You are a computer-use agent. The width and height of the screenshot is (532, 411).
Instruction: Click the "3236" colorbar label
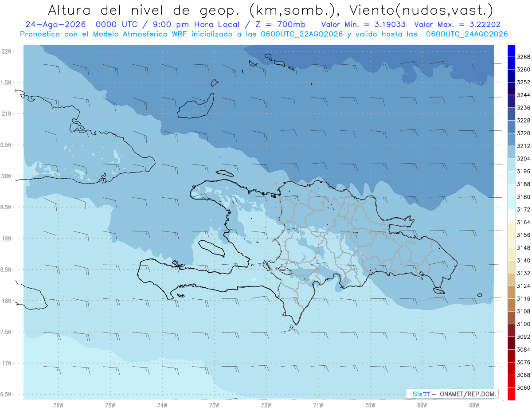pyautogui.click(x=524, y=108)
